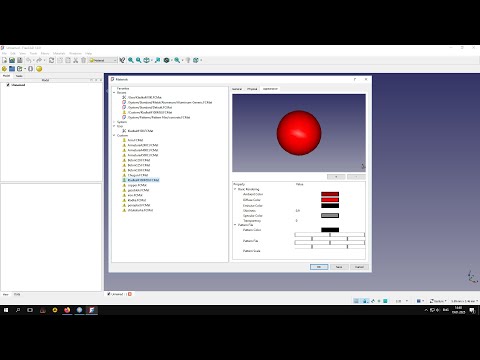The image size is (480, 360).
Task: Click the Refresh/recompute toolbar icon
Action: 51,60
